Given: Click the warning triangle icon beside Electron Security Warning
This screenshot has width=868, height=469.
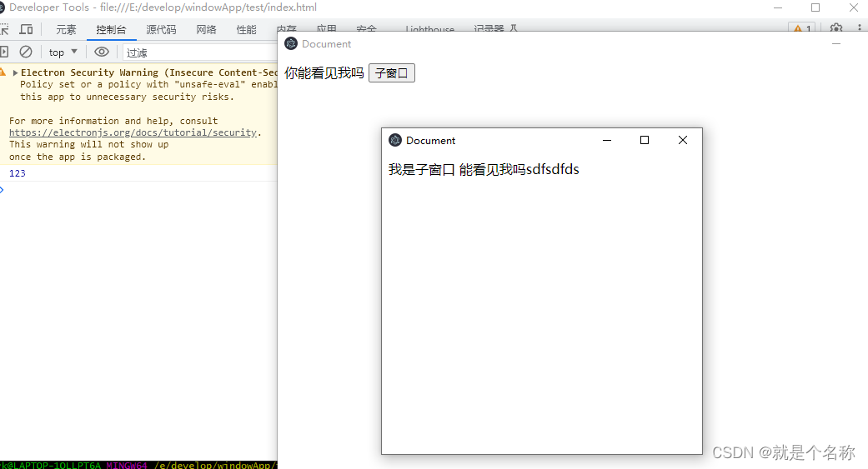Looking at the screenshot, I should tap(3, 72).
